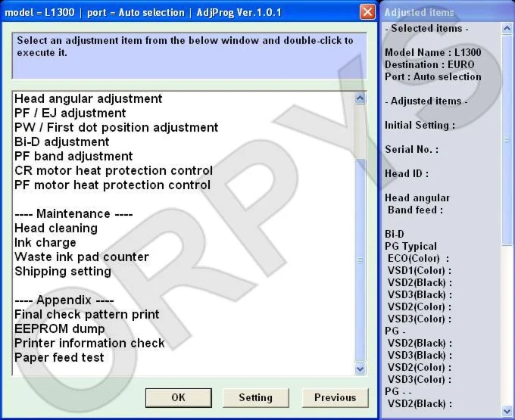Select EEPROM dump item

pyautogui.click(x=59, y=328)
